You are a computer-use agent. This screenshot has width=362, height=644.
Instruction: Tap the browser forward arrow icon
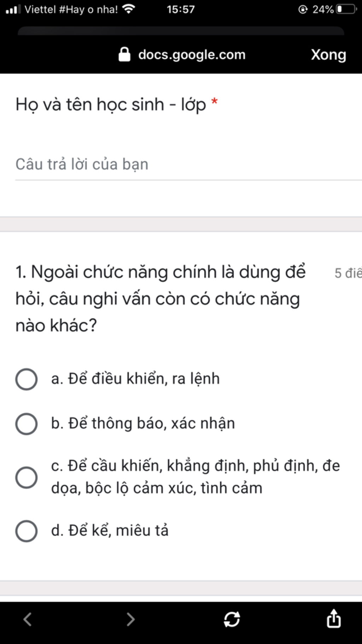point(131,619)
